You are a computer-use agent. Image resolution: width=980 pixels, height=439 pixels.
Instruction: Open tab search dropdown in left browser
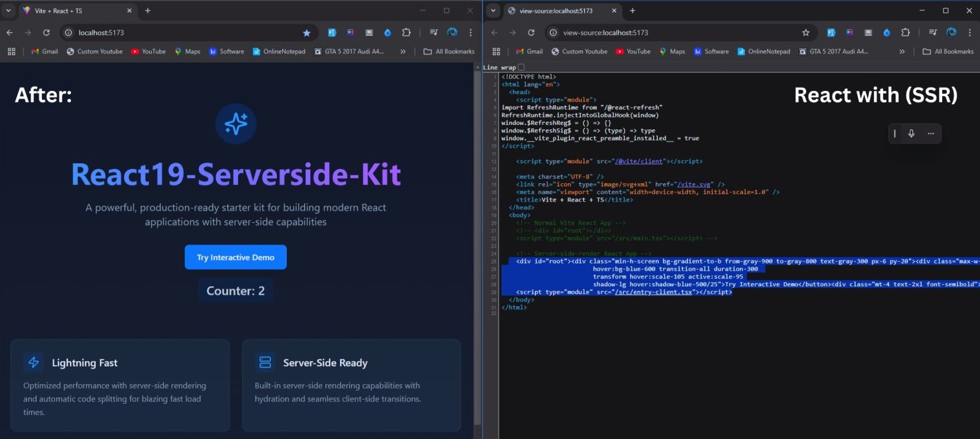9,10
